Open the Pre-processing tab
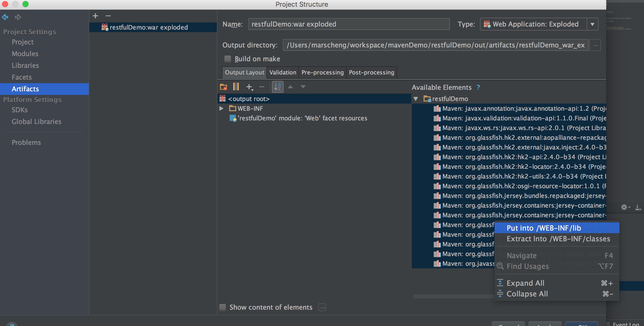 click(x=323, y=72)
